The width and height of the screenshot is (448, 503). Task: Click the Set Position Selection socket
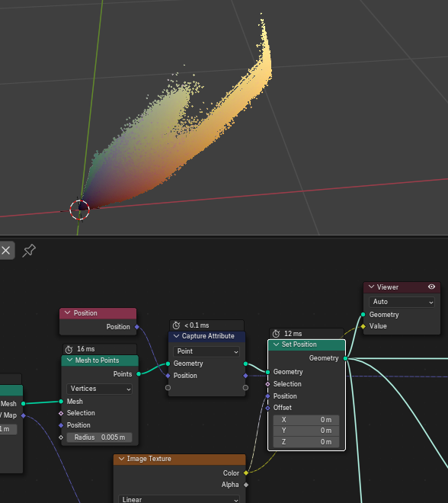pyautogui.click(x=267, y=384)
